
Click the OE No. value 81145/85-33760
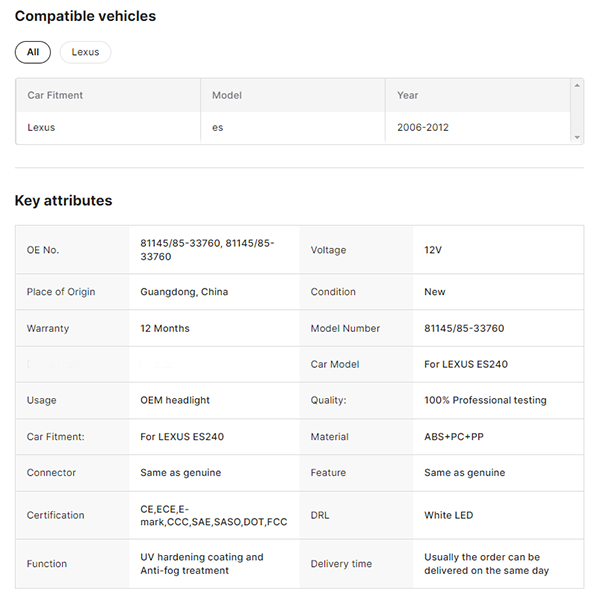click(x=207, y=250)
